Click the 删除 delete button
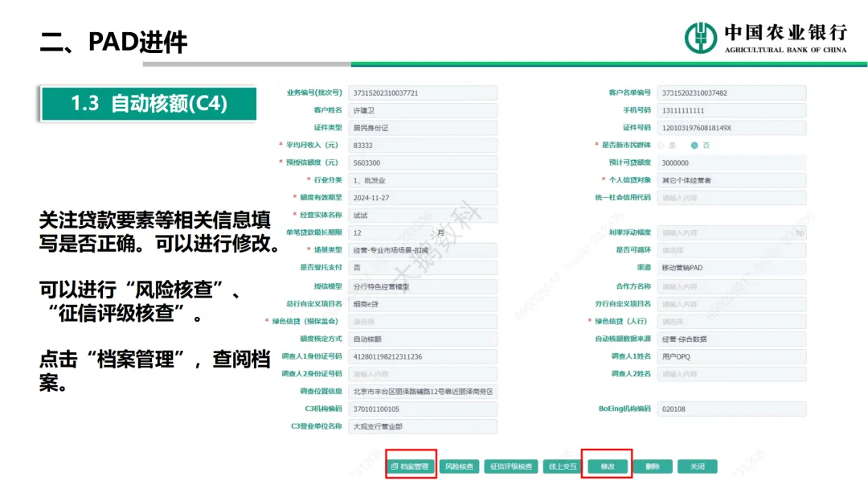 pos(653,466)
